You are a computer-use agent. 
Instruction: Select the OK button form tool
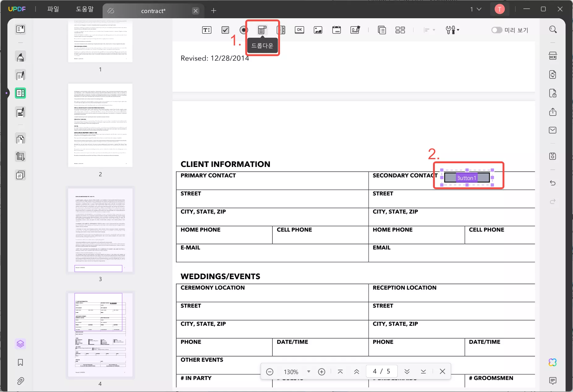pyautogui.click(x=299, y=30)
